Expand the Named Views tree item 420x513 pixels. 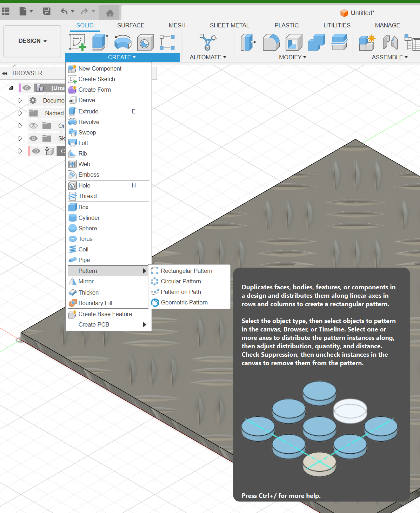(20, 113)
